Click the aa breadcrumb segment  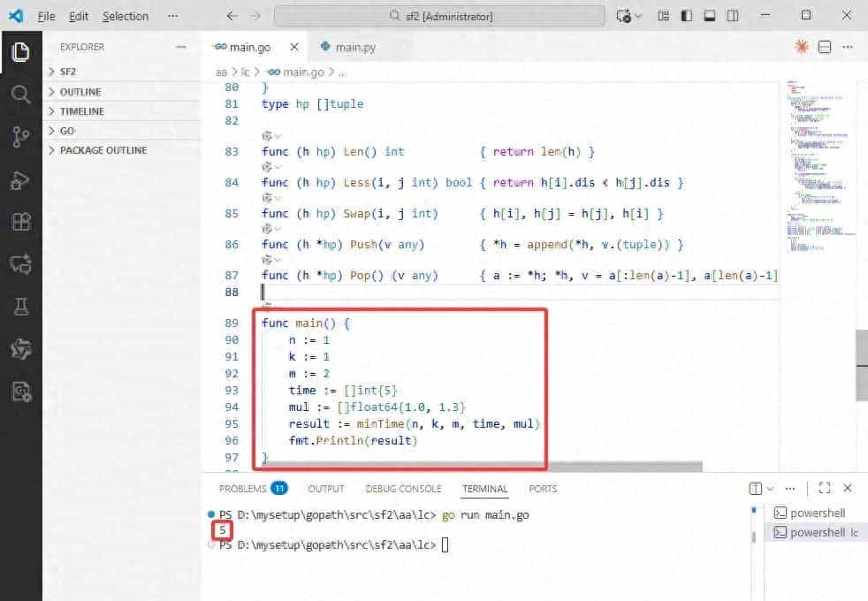pyautogui.click(x=221, y=72)
